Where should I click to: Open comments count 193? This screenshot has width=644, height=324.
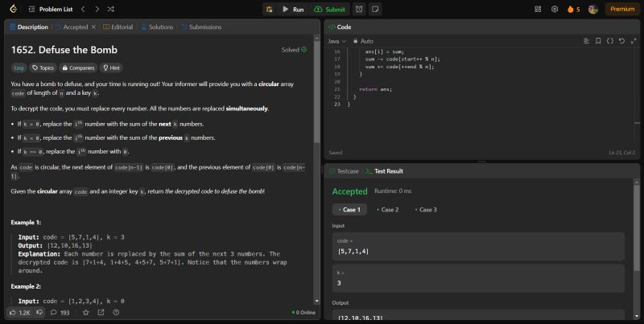(60, 313)
